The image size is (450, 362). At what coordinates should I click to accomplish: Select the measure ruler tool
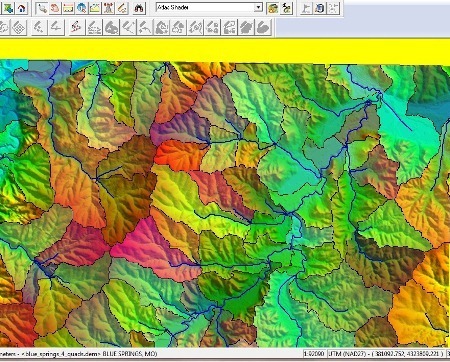[68, 8]
